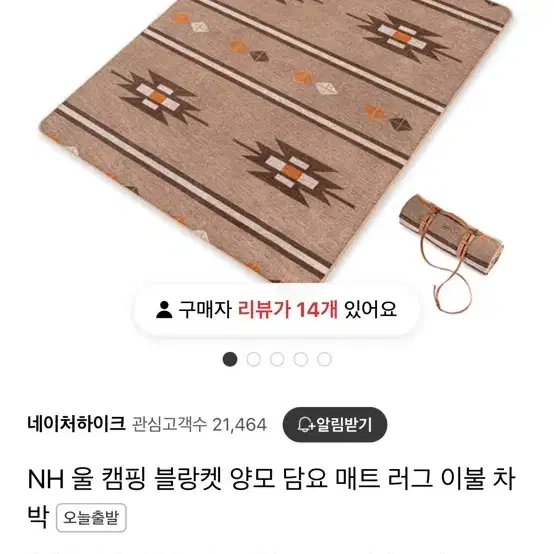Tap the red 리뷰가 14개 text
Screen dimensions: 554x554
[x=288, y=310]
